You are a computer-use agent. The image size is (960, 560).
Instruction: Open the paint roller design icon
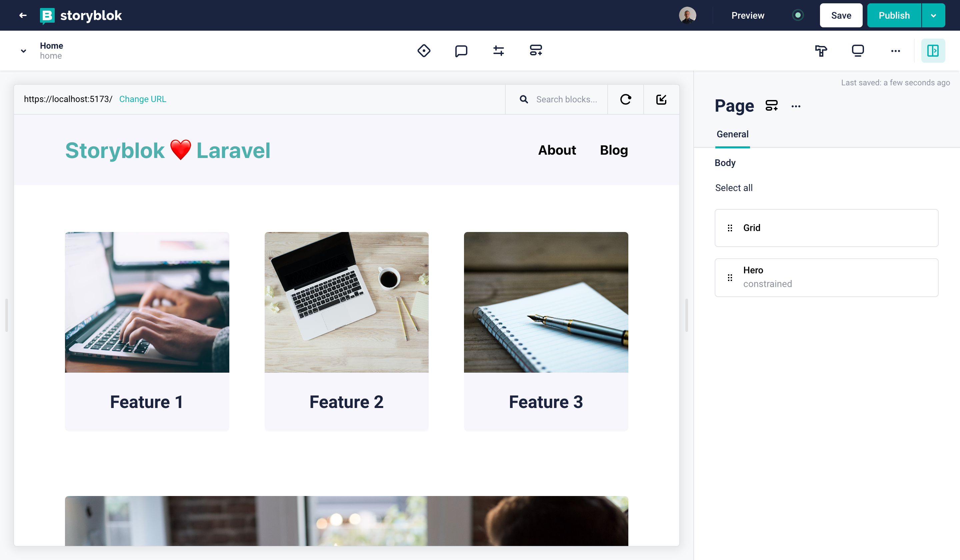(821, 50)
